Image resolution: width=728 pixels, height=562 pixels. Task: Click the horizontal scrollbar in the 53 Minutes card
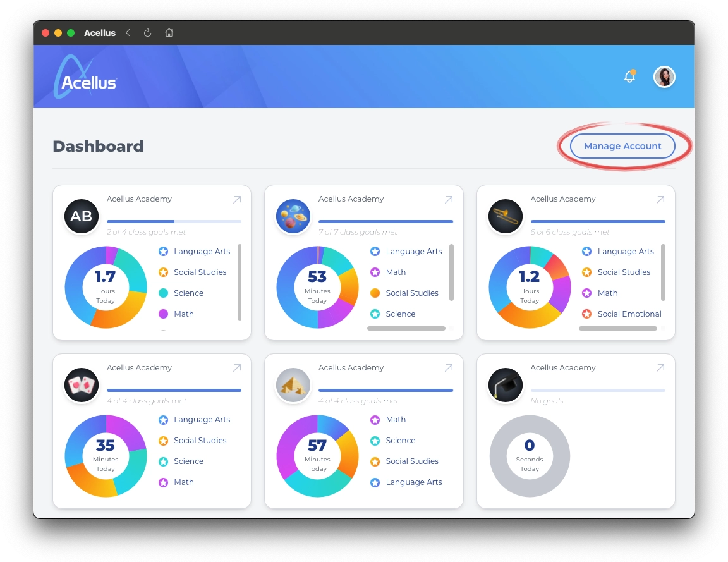point(406,328)
